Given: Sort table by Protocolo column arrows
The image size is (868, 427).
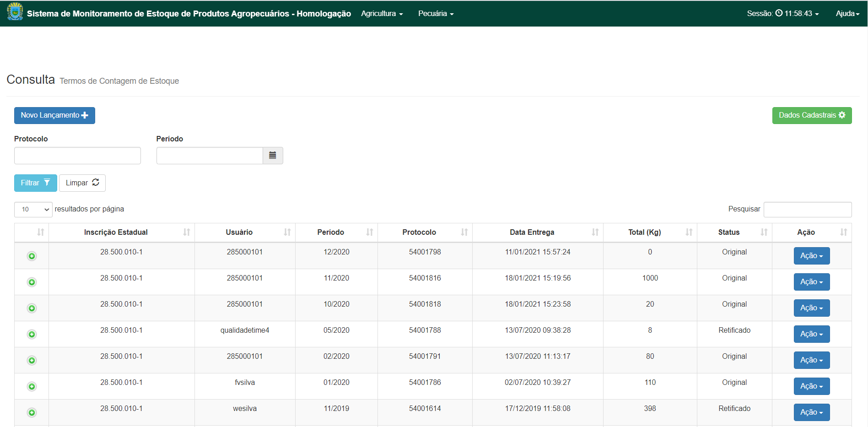Looking at the screenshot, I should pos(464,232).
